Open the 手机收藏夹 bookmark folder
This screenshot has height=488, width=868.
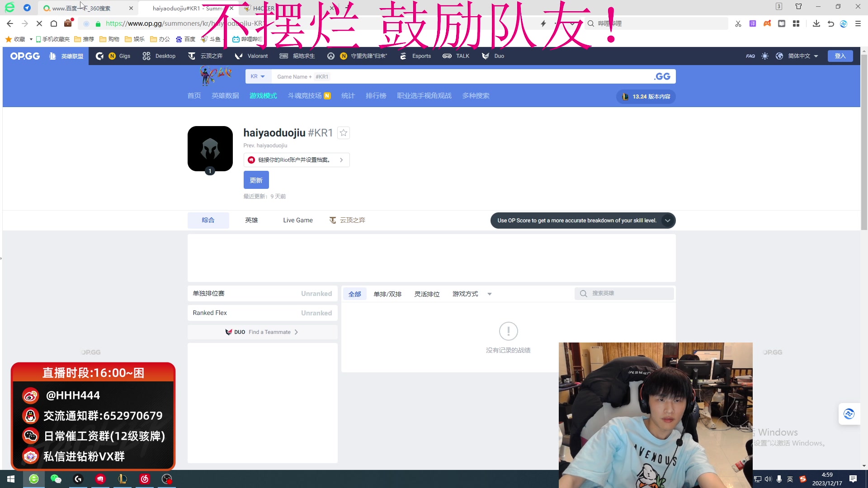pyautogui.click(x=52, y=39)
